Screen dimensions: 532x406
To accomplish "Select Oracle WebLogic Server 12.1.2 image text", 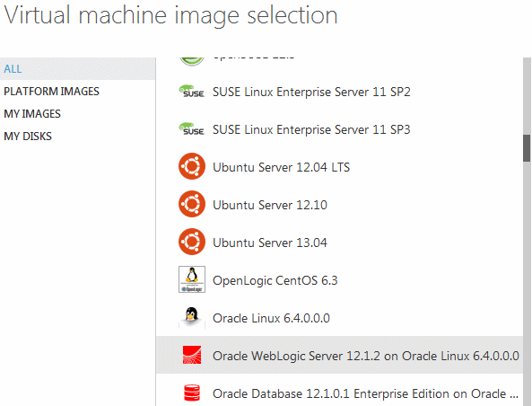I will [x=366, y=356].
